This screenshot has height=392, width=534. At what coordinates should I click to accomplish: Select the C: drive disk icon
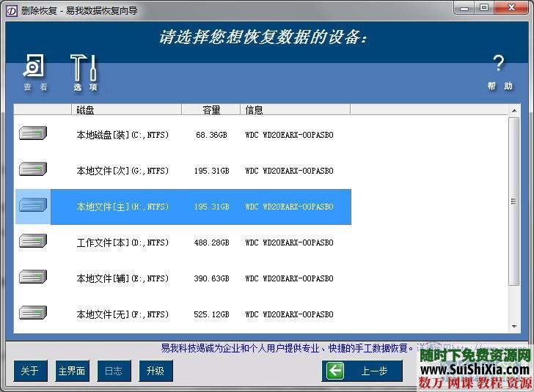pos(33,134)
